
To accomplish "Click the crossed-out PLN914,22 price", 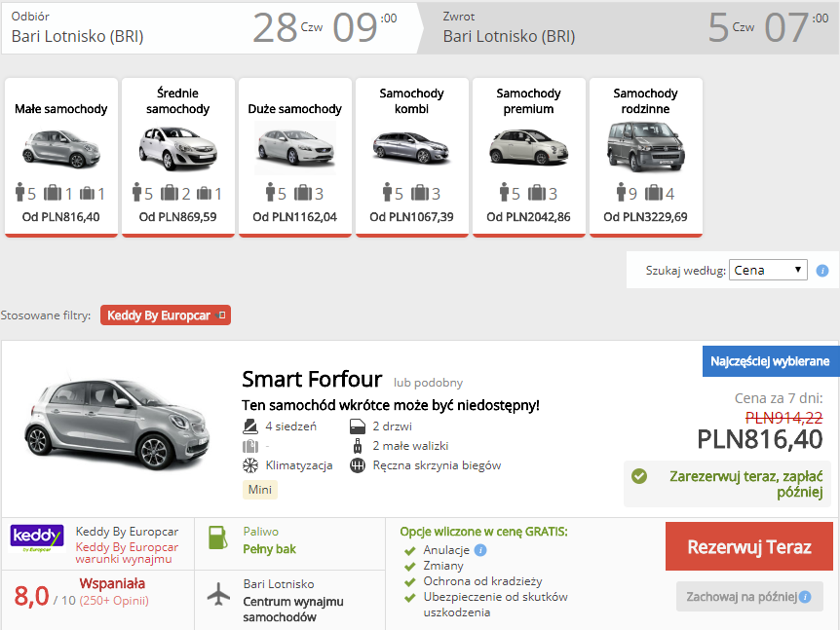I will click(x=783, y=418).
